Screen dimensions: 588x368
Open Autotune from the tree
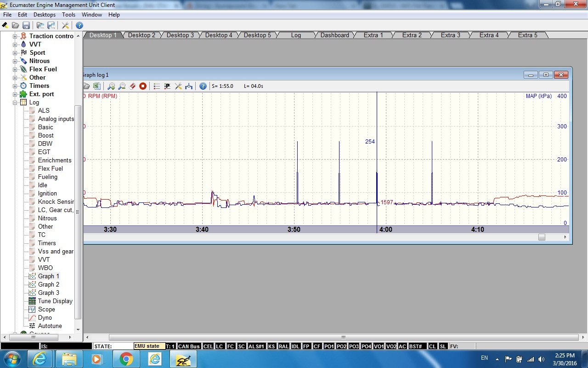click(x=50, y=326)
